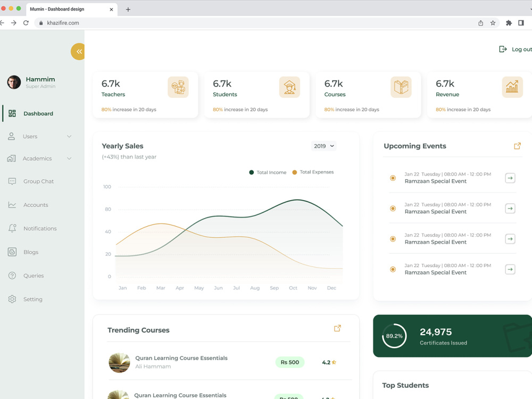Viewport: 532px width, 399px height.
Task: Collapse the sidebar with the yellow double-chevron button
Action: click(78, 52)
